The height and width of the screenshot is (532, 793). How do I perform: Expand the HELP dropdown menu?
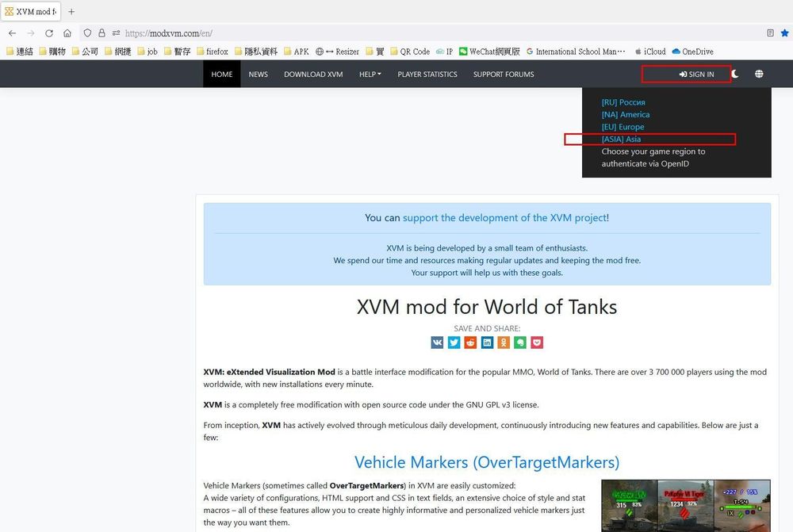[x=370, y=75]
